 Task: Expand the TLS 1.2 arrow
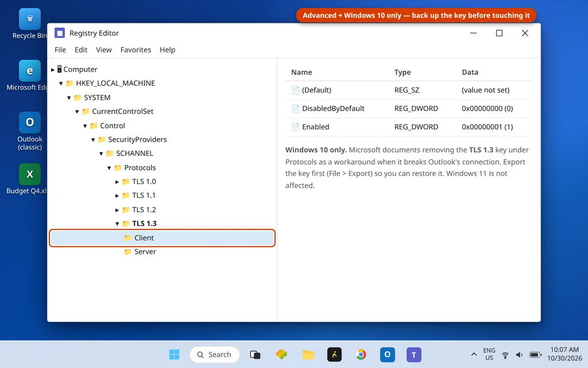point(117,210)
